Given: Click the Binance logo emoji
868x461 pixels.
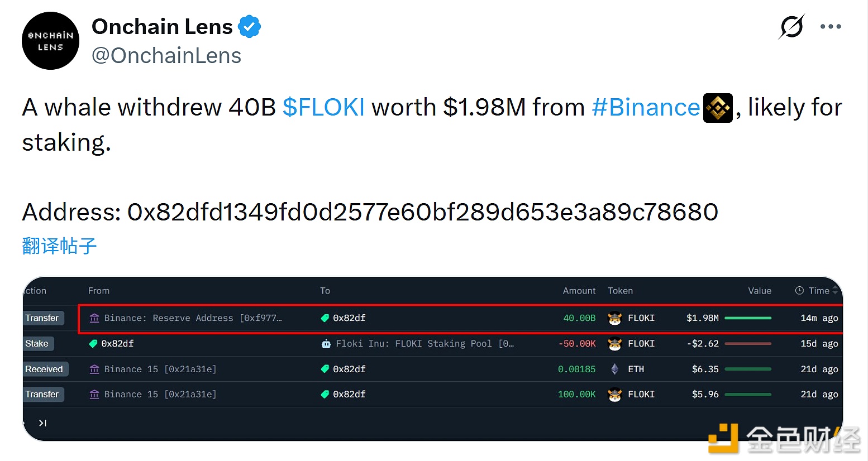Looking at the screenshot, I should [x=717, y=108].
